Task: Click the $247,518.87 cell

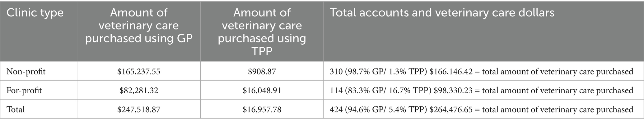Action: click(x=138, y=109)
